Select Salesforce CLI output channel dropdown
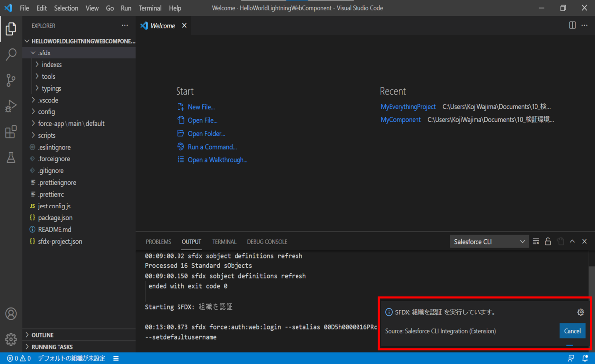The height and width of the screenshot is (364, 595). pos(489,242)
